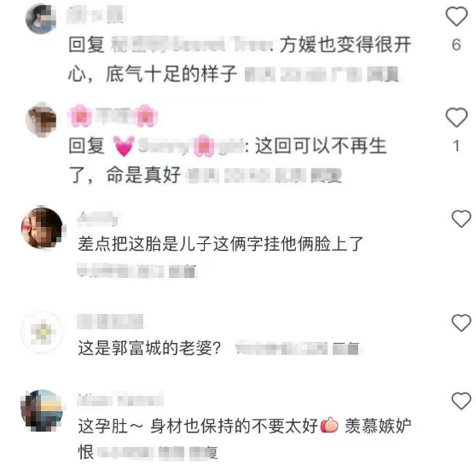This screenshot has height=470, width=476.
Task: Tap the reply label under 羡慕嫉妒恨 comment
Action: [x=203, y=453]
